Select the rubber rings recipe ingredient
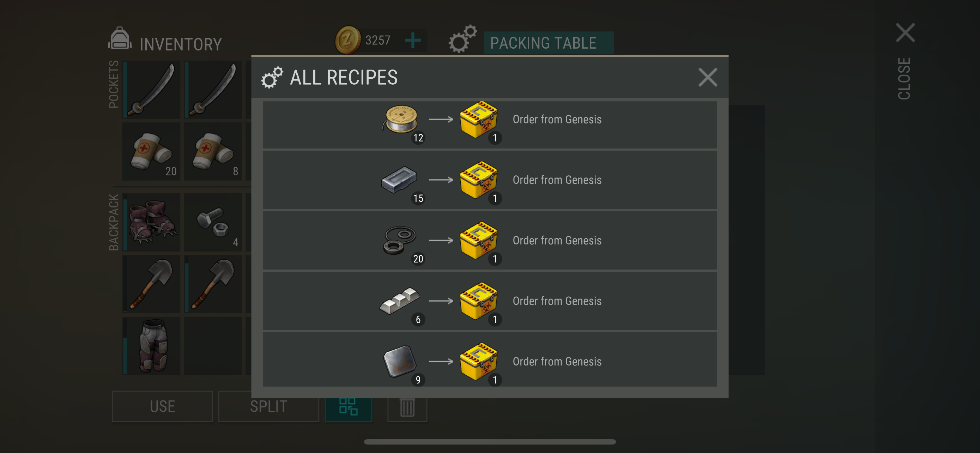 [x=399, y=240]
